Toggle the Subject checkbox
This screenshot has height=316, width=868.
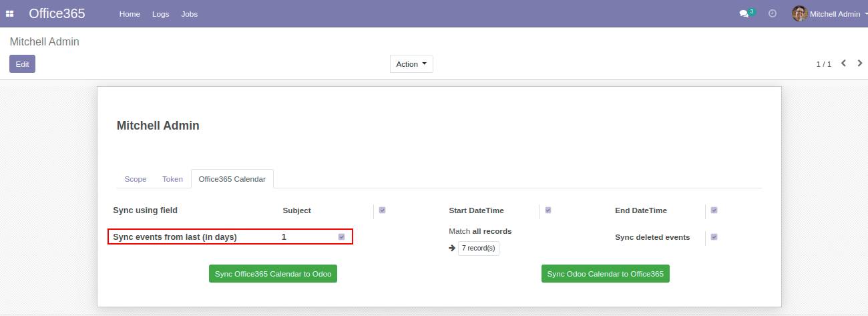pyautogui.click(x=382, y=210)
